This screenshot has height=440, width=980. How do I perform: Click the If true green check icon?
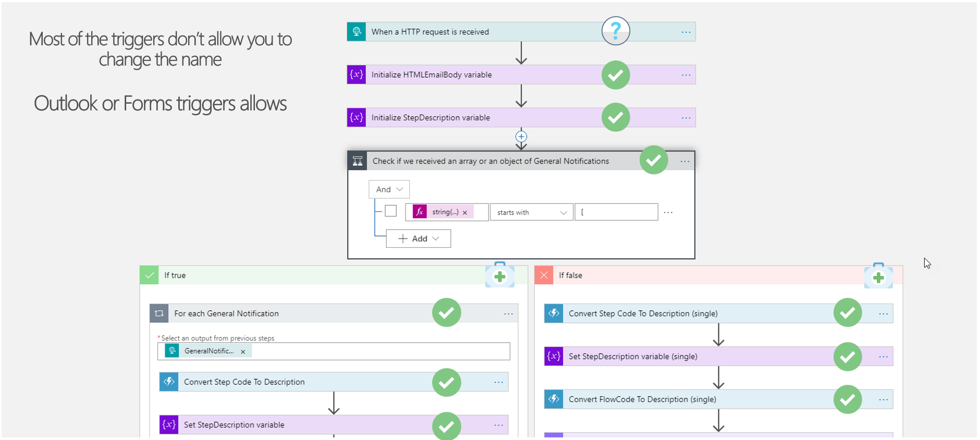(x=150, y=275)
